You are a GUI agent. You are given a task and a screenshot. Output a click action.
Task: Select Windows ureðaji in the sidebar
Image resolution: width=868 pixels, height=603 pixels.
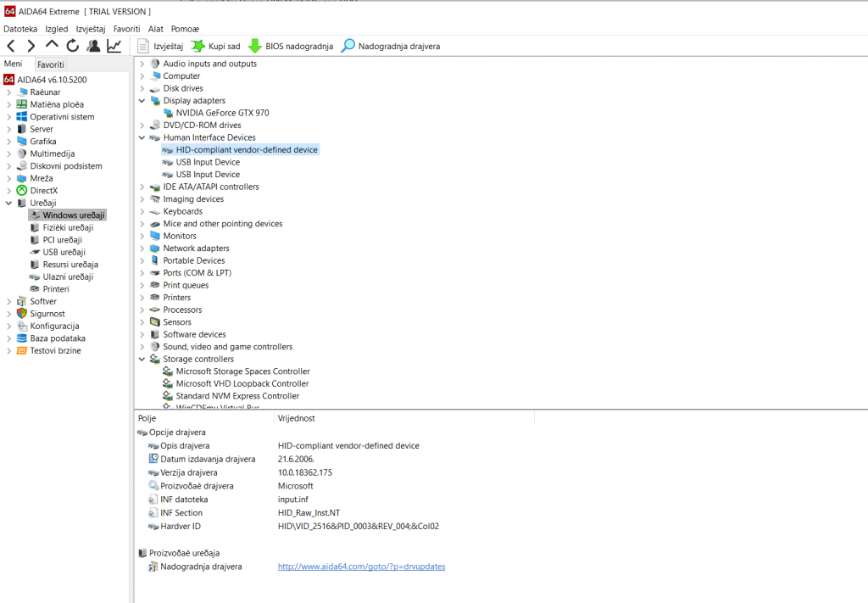pyautogui.click(x=67, y=215)
